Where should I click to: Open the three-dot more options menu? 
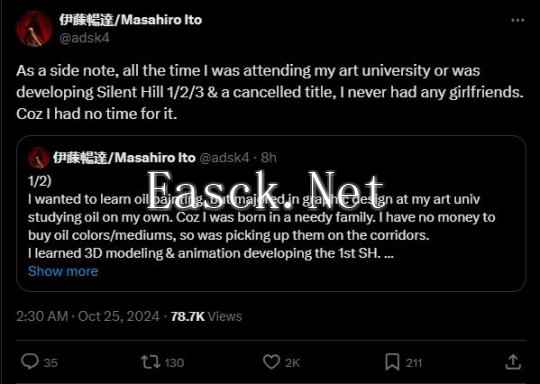[518, 21]
